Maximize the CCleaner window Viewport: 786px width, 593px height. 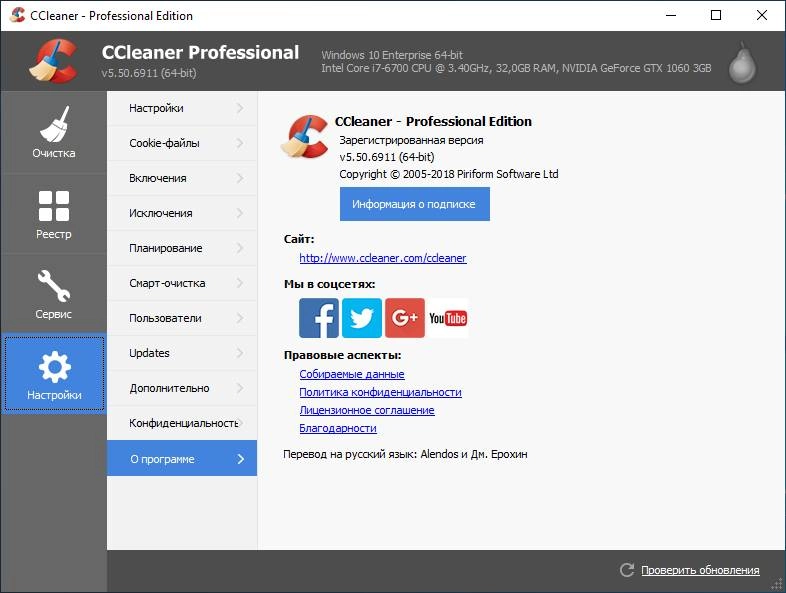[x=716, y=15]
